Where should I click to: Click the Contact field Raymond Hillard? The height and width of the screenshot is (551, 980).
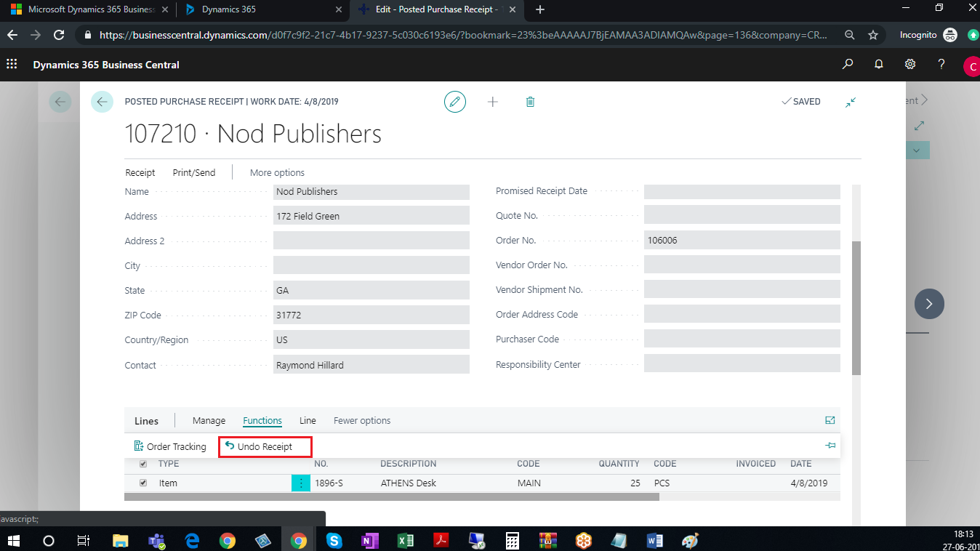point(371,365)
